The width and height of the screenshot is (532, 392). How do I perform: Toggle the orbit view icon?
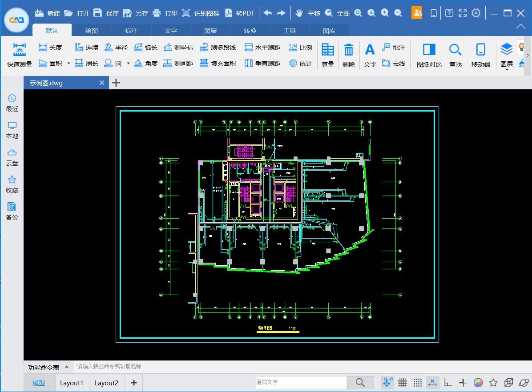point(524,383)
